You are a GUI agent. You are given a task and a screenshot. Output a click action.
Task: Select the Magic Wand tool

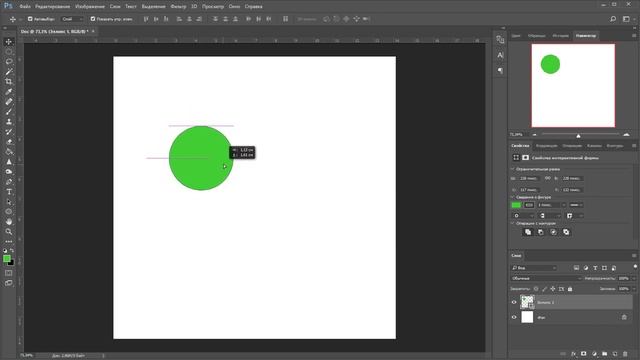[x=9, y=72]
